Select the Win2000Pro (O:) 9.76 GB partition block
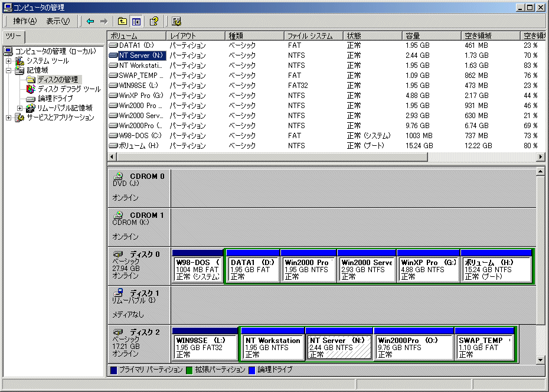Image resolution: width=549 pixels, height=392 pixels. pos(414,344)
